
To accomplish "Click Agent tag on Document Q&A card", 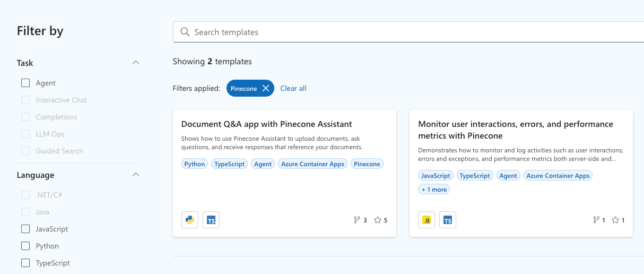I will pos(263,164).
